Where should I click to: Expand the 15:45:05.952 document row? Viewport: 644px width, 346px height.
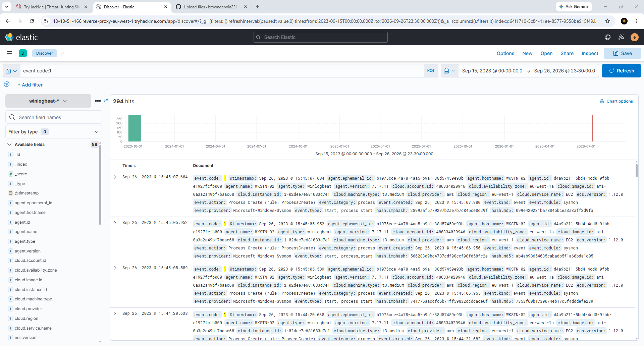click(x=115, y=223)
